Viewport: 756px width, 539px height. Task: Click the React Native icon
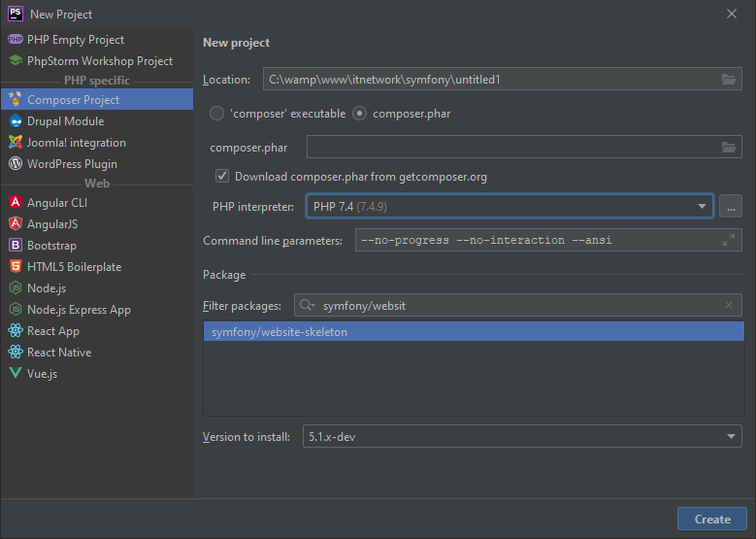point(16,352)
